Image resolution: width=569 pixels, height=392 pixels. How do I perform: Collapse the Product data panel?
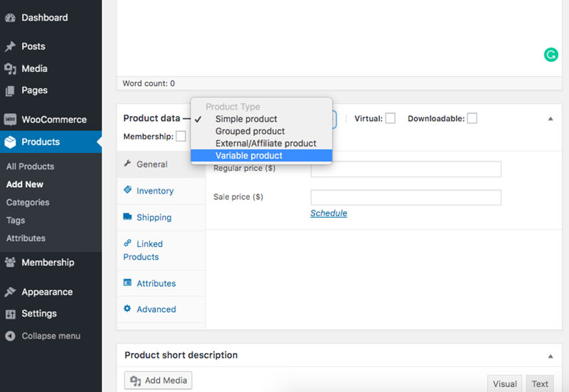click(551, 119)
